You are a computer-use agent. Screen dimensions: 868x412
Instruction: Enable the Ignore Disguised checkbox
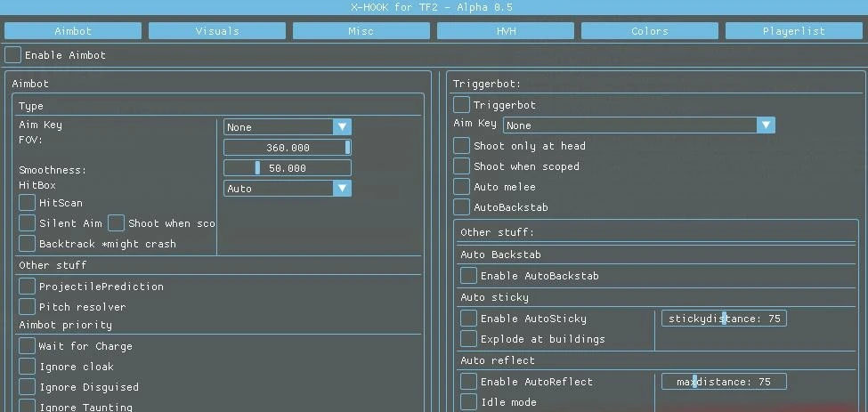pos(27,386)
